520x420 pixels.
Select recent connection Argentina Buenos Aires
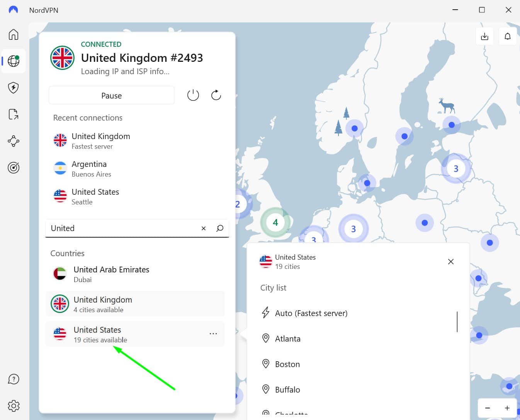[x=135, y=169]
